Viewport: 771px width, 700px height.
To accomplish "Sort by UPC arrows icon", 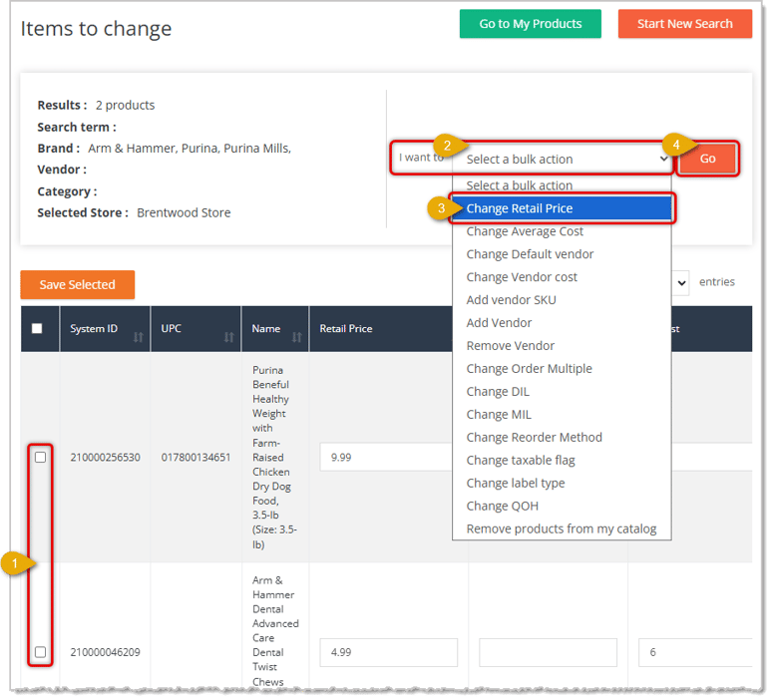I will pos(230,339).
